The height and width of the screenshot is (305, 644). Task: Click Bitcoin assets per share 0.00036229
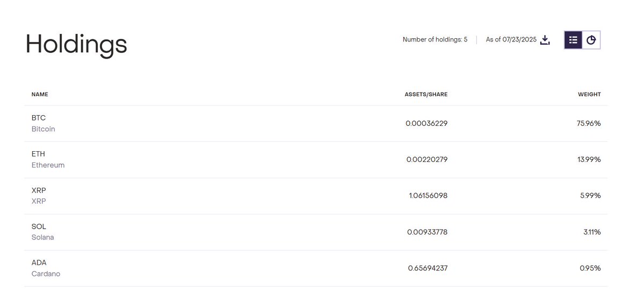[x=426, y=124]
